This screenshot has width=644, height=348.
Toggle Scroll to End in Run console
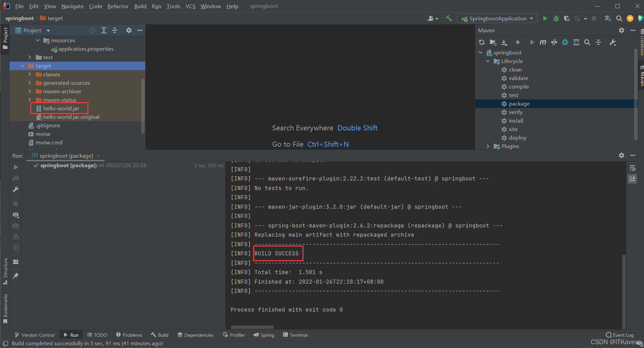[632, 179]
